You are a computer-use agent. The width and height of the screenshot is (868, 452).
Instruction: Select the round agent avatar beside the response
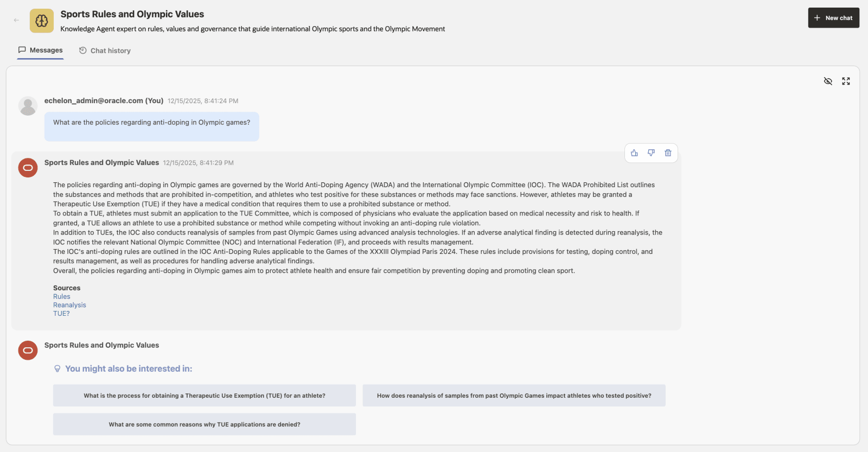[x=28, y=168]
